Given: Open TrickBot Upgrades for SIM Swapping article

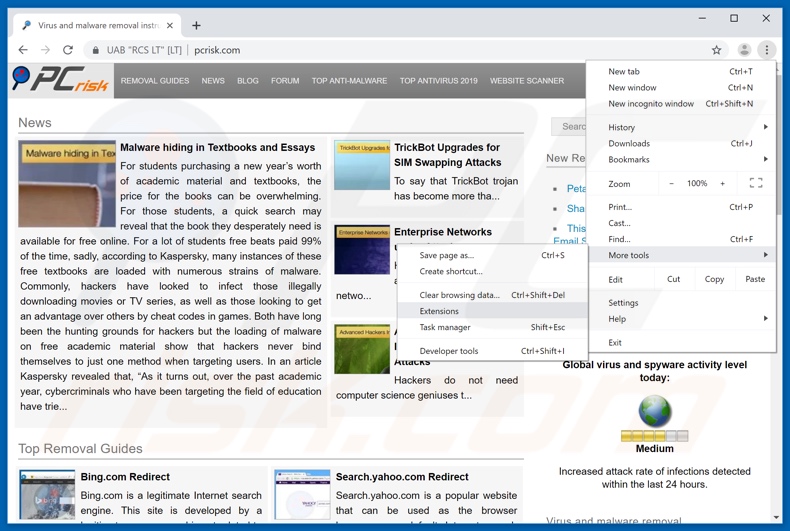Looking at the screenshot, I should (x=447, y=155).
